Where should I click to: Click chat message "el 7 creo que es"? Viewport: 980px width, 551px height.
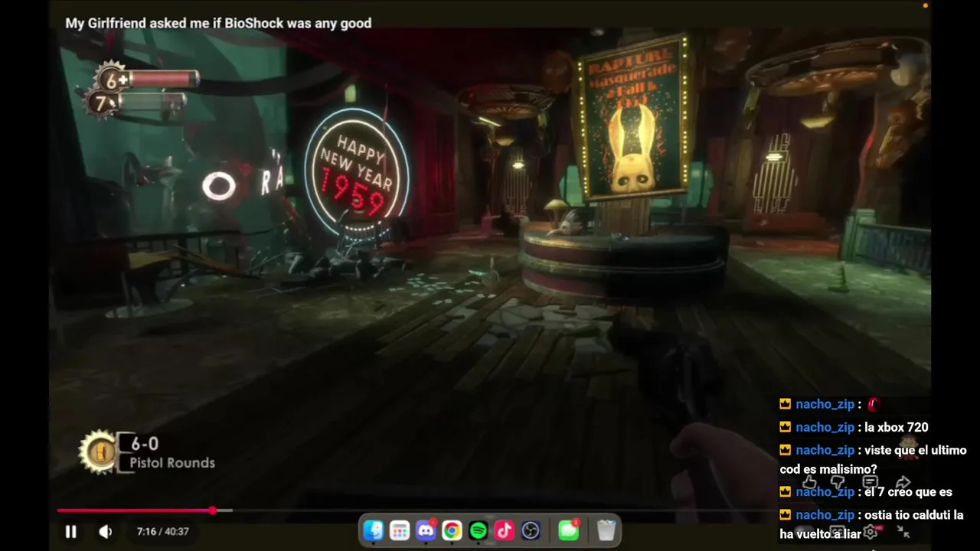click(908, 492)
